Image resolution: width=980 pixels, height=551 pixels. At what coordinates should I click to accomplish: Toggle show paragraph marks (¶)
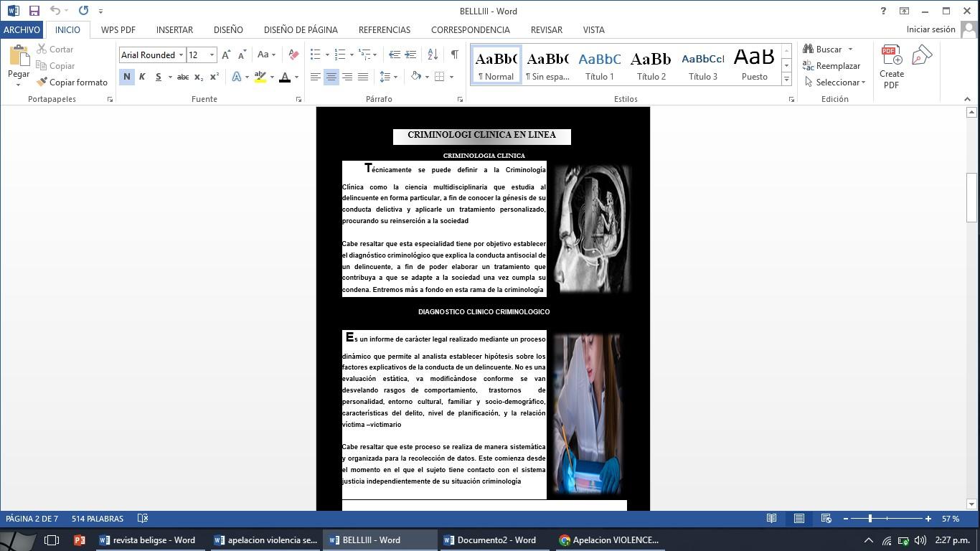pos(454,55)
